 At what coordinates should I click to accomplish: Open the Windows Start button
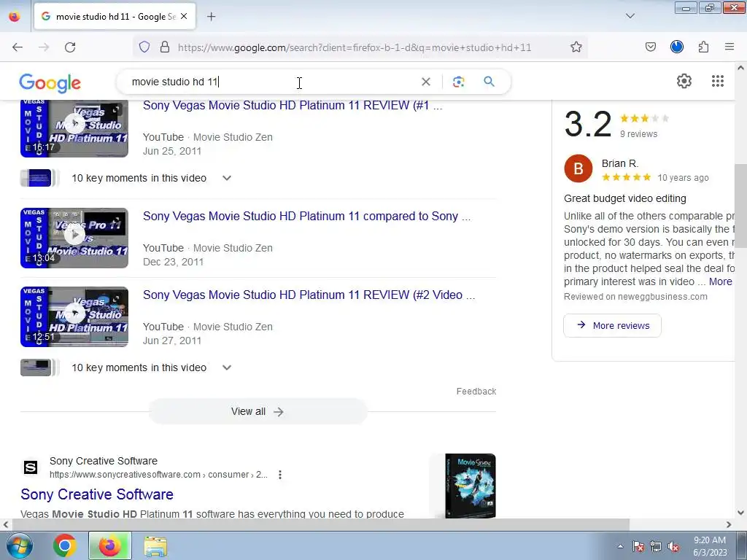click(18, 545)
